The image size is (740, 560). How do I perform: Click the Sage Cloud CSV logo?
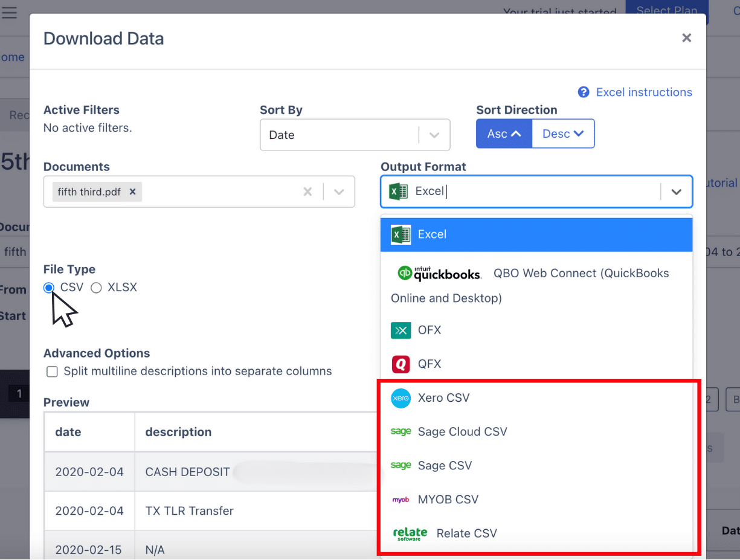401,431
